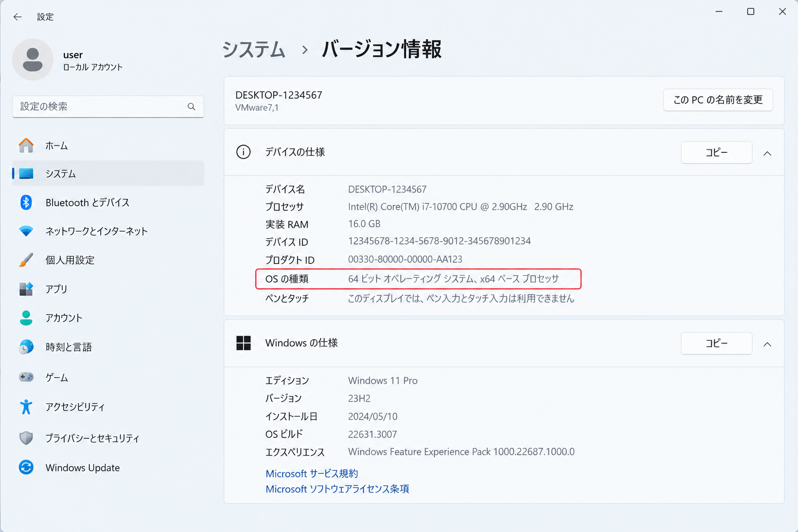Click the アカウント person icon

[x=26, y=317]
